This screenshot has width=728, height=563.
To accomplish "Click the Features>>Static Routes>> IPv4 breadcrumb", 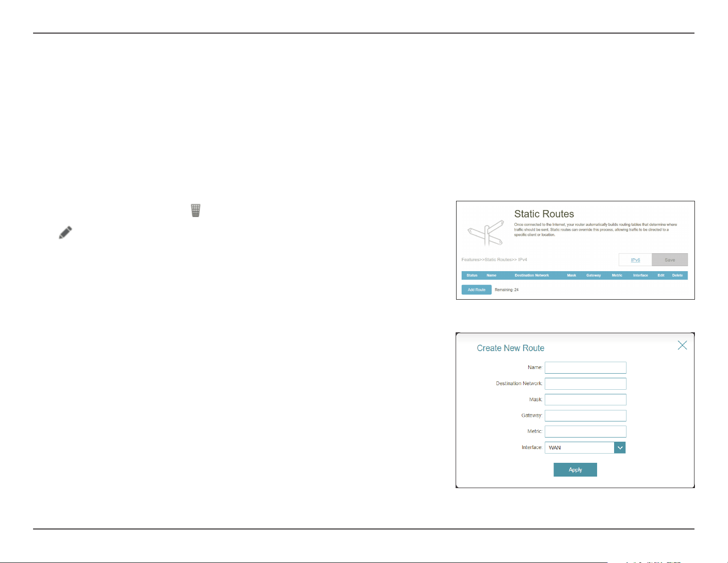I will pyautogui.click(x=494, y=260).
